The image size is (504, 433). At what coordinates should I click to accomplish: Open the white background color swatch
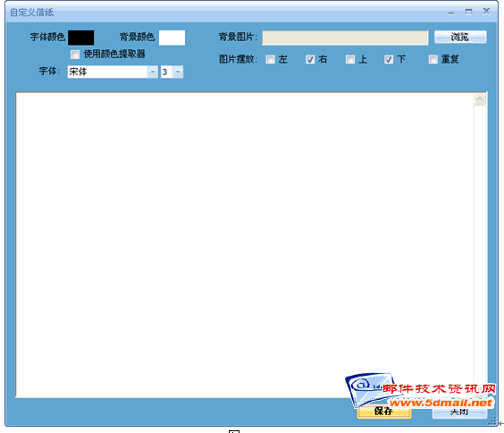(x=172, y=38)
